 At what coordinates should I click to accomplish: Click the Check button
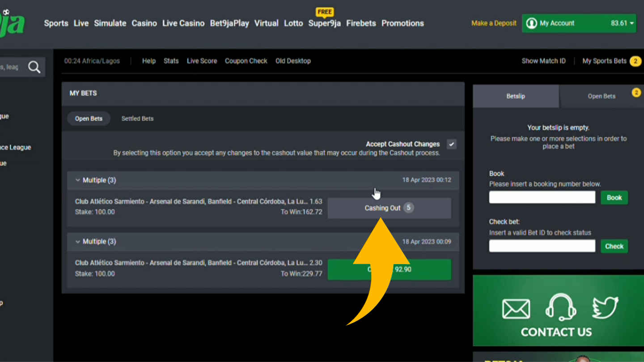(x=614, y=246)
